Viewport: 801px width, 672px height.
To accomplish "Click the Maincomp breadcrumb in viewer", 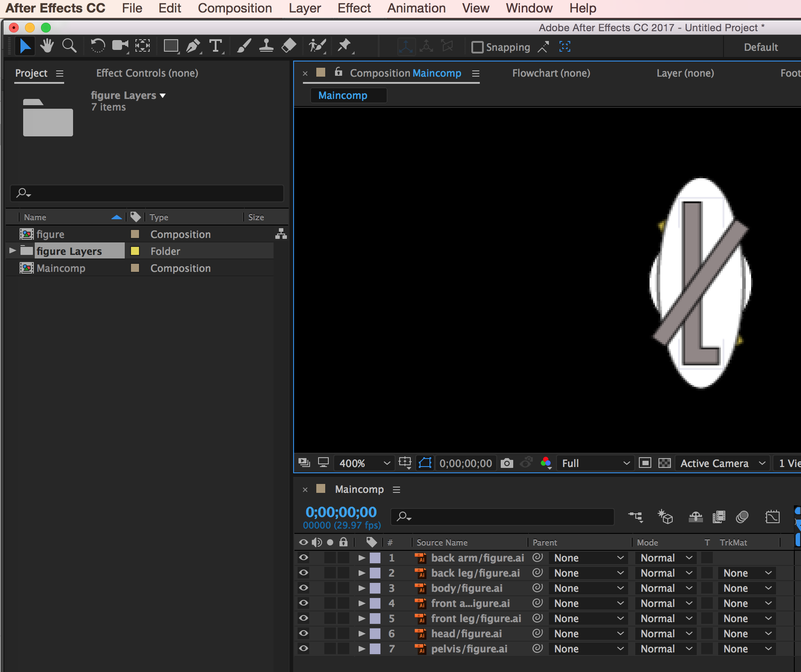I will (343, 95).
